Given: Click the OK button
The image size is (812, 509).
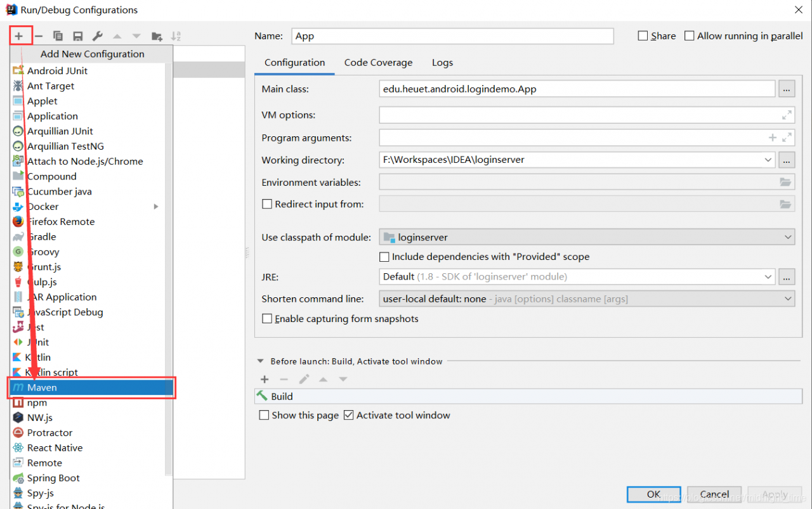Looking at the screenshot, I should coord(654,494).
